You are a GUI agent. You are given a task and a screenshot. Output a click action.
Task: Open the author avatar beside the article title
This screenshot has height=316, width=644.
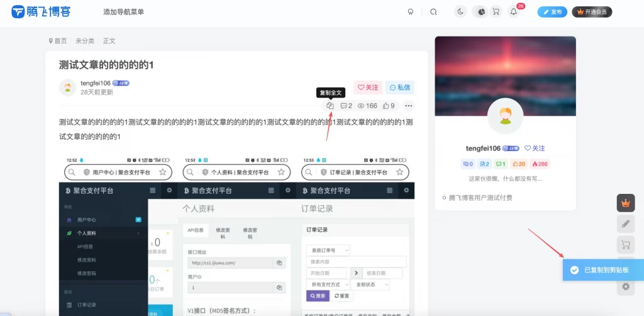click(x=67, y=87)
